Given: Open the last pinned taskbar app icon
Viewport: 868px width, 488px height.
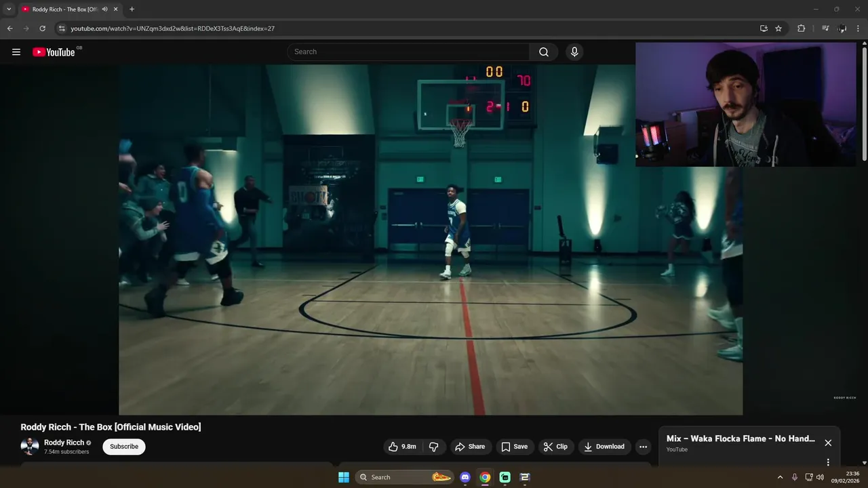Looking at the screenshot, I should [524, 477].
